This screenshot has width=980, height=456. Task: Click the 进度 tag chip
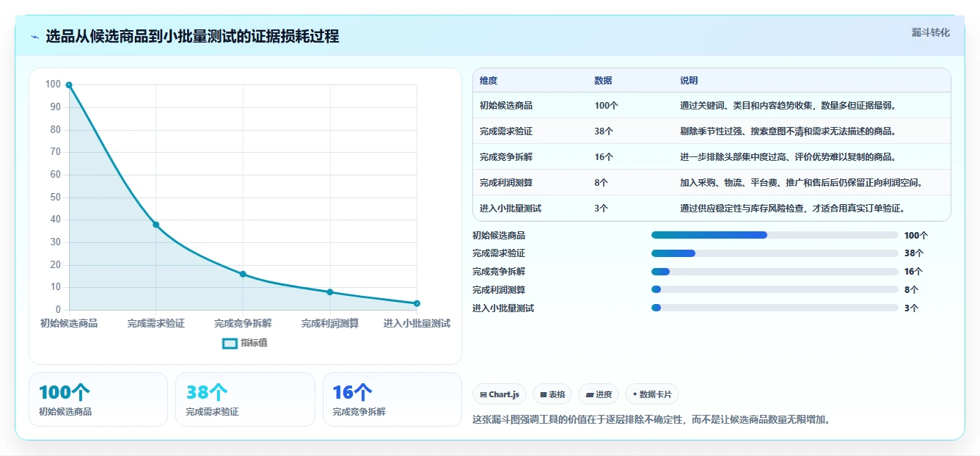(x=599, y=394)
